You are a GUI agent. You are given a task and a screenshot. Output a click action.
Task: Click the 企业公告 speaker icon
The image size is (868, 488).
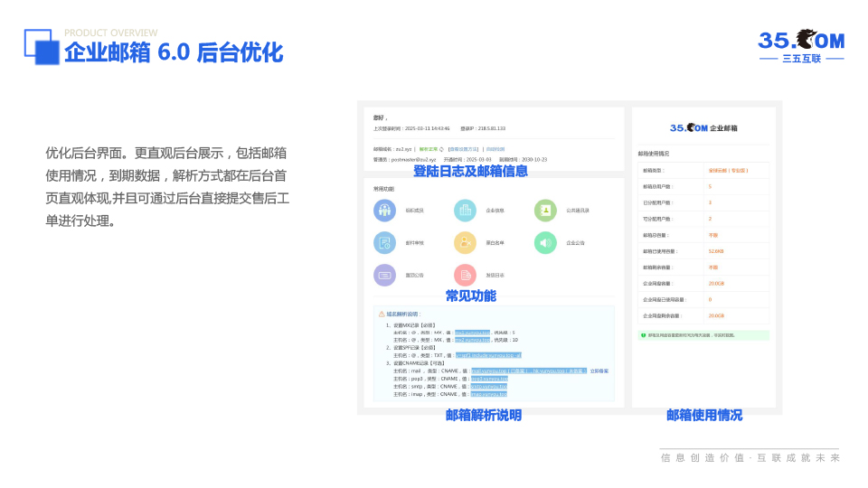pos(545,242)
